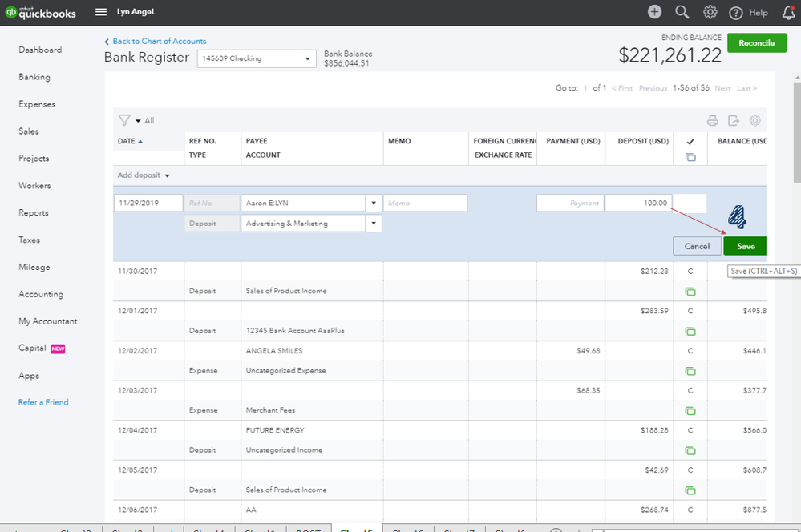Viewport: 801px width, 532px height.
Task: Follow Back to Chart of Accounts link
Action: (x=159, y=42)
